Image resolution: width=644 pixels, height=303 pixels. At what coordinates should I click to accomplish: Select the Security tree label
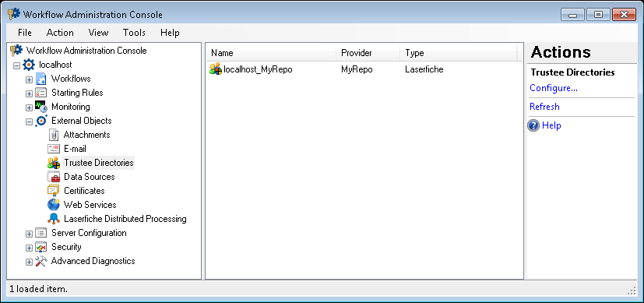pos(66,247)
